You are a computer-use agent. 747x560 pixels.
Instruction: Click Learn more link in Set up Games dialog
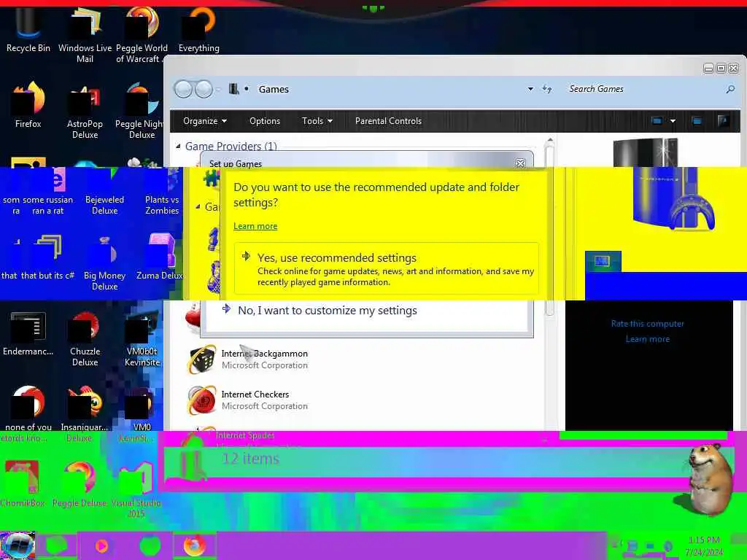pos(255,226)
